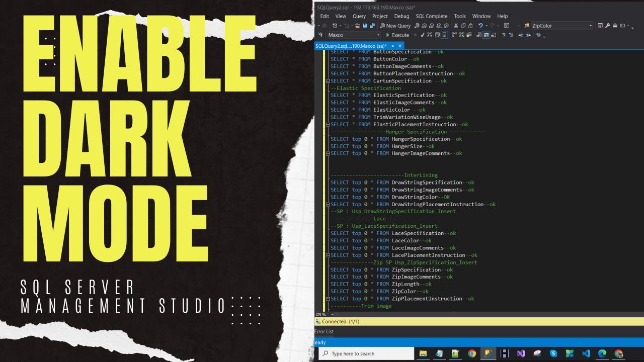Open File Explorer from the taskbar
The width and height of the screenshot is (644, 362).
point(423,354)
